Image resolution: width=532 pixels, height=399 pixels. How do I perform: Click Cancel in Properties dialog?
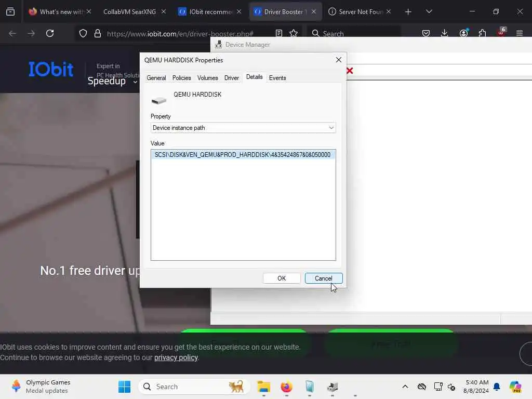tap(323, 278)
